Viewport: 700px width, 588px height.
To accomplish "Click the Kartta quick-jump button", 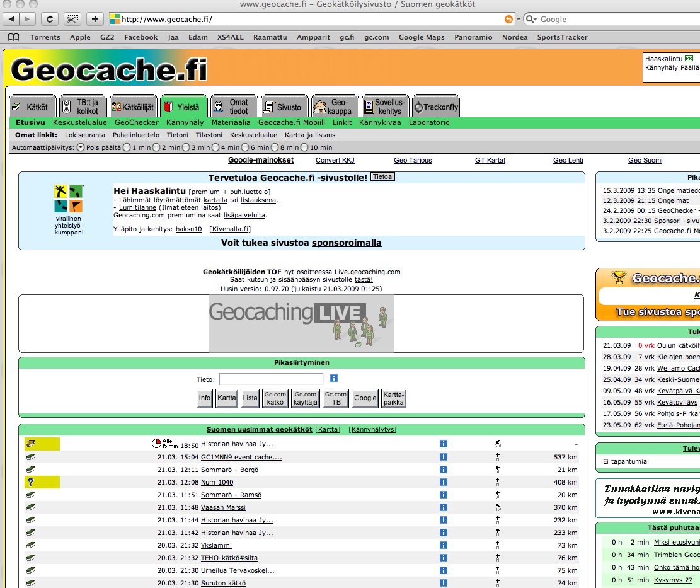I will (x=227, y=398).
